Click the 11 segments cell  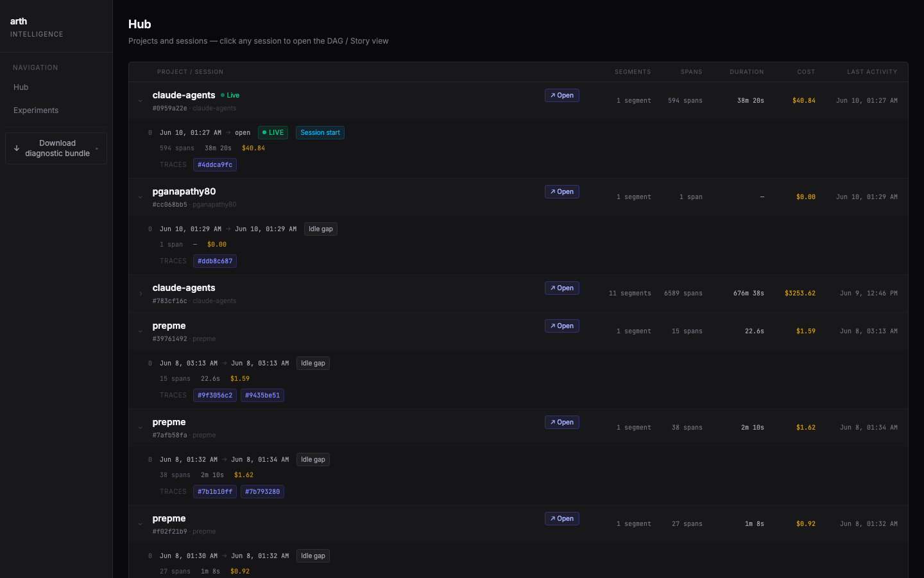pos(630,293)
